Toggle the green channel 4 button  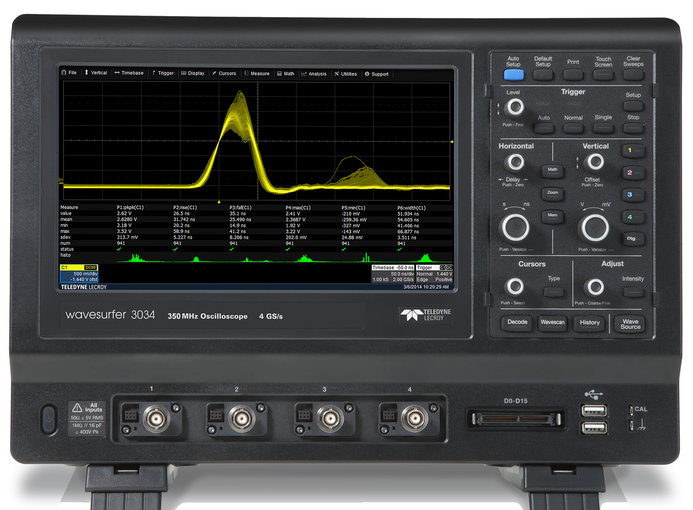[x=633, y=217]
